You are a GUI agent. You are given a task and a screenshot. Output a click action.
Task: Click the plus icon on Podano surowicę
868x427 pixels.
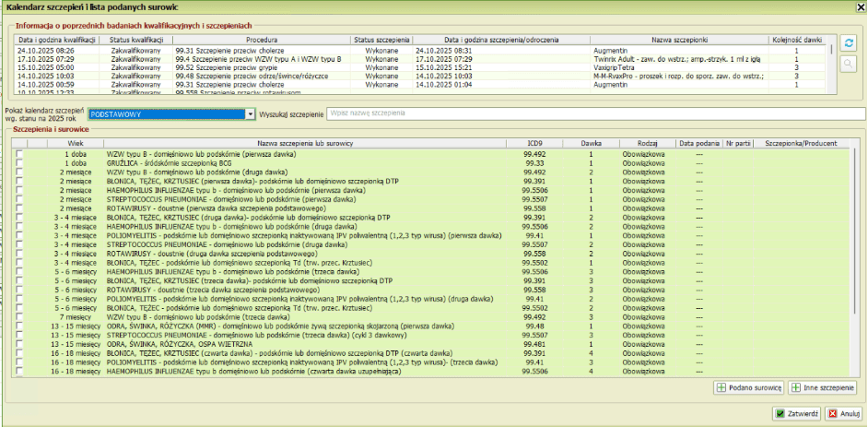pos(721,388)
